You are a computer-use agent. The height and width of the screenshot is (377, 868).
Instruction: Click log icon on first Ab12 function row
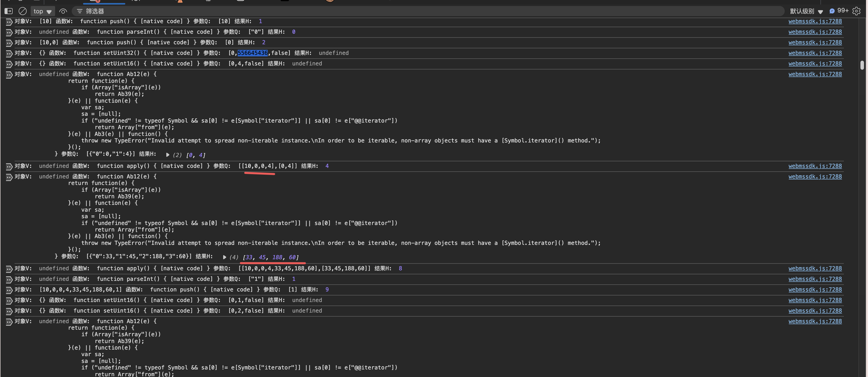pos(9,75)
